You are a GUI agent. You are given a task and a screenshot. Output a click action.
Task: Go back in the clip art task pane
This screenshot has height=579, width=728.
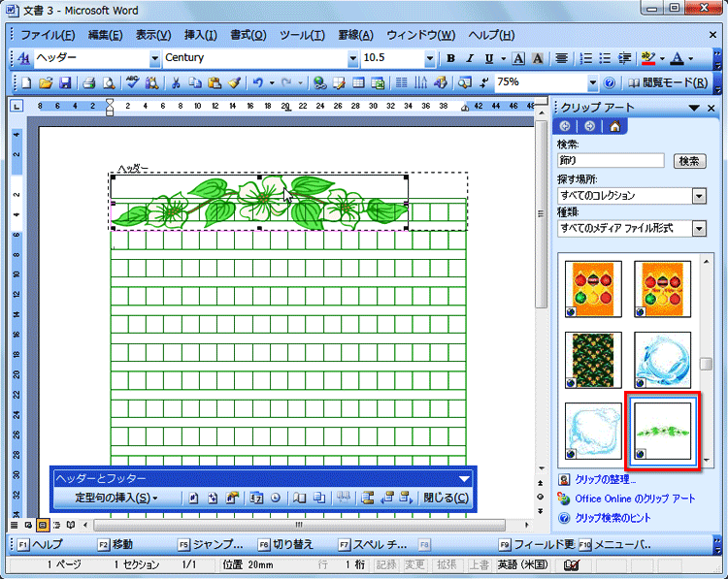click(x=565, y=126)
